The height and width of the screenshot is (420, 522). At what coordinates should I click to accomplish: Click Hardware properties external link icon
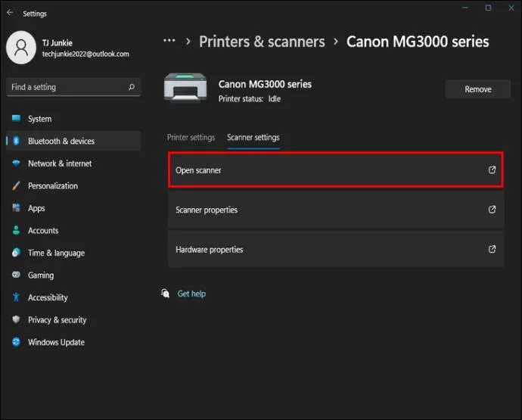click(492, 249)
